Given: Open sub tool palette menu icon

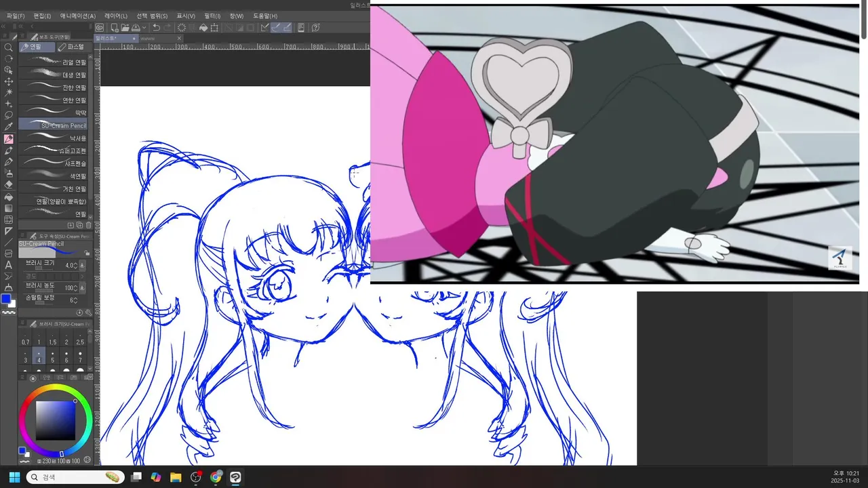Looking at the screenshot, I should (x=22, y=36).
